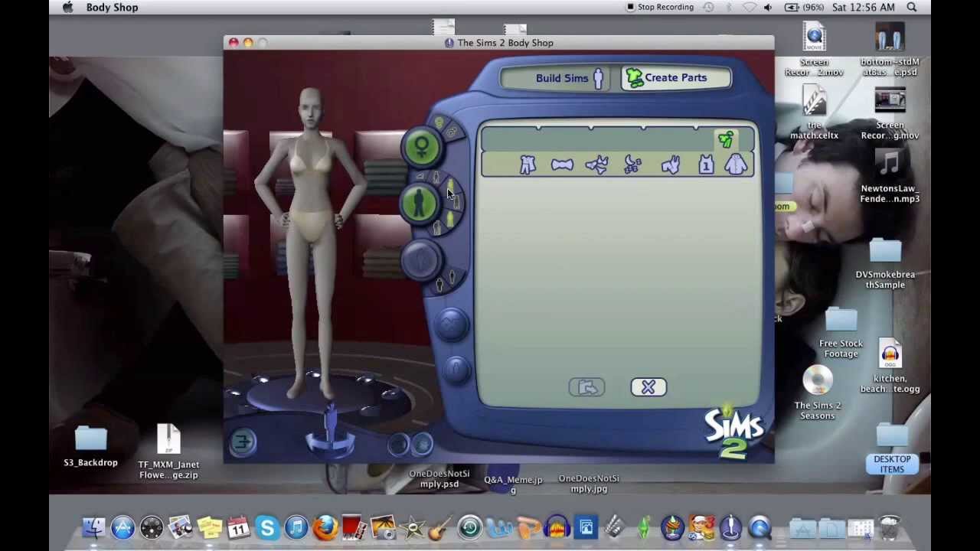Open iCal calendar from the Dock
This screenshot has height=551, width=980.
[x=238, y=528]
